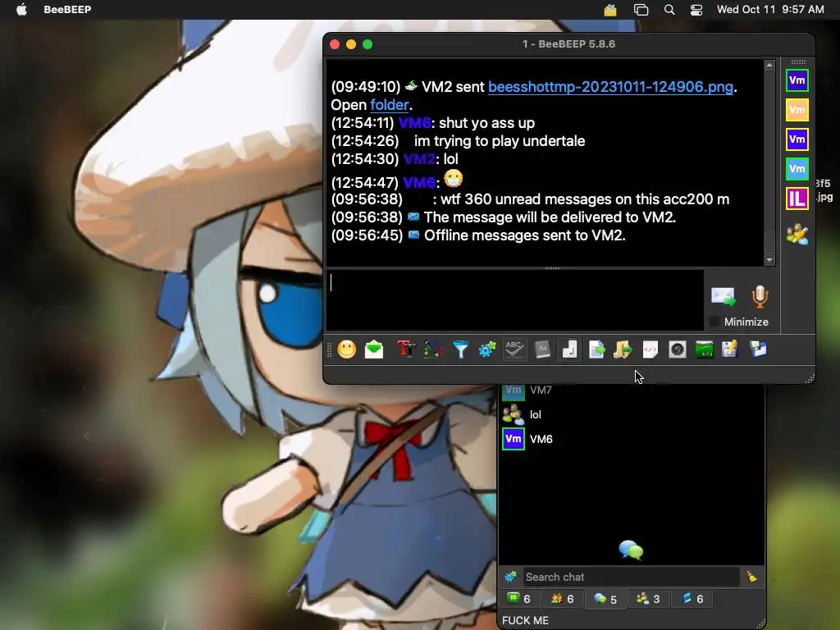Open the folder link
The width and height of the screenshot is (840, 630).
(x=390, y=105)
